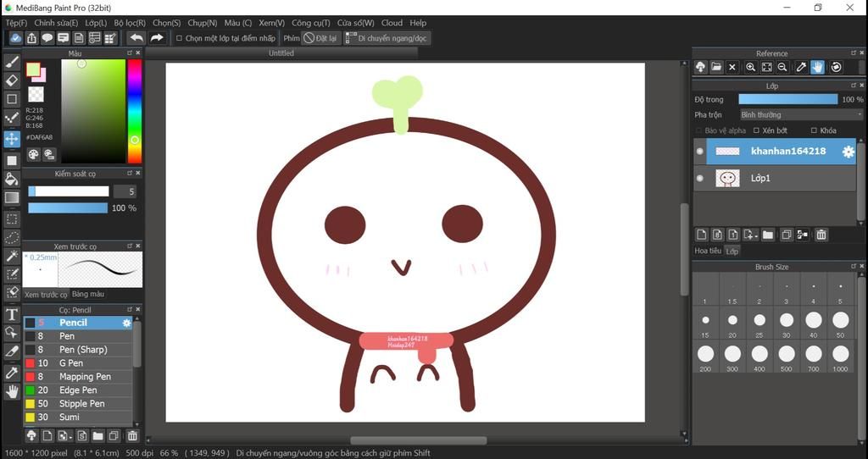Undock the Lớp layer panel
The width and height of the screenshot is (868, 459).
click(x=853, y=86)
